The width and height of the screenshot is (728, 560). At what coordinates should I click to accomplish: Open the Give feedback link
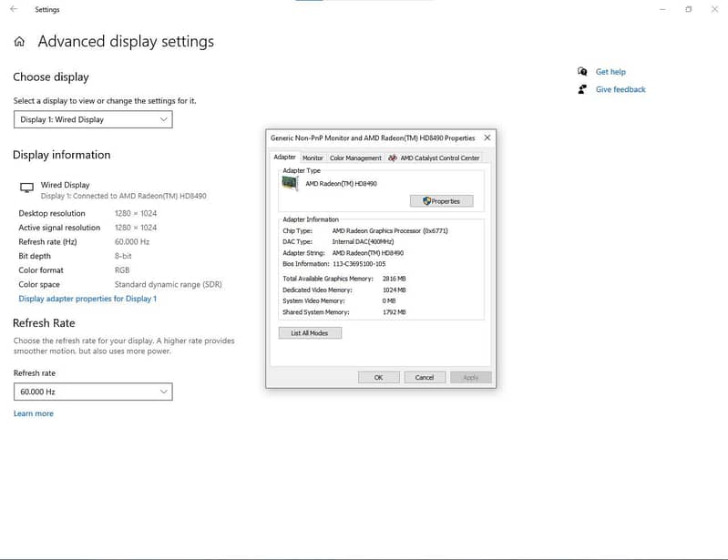(620, 89)
